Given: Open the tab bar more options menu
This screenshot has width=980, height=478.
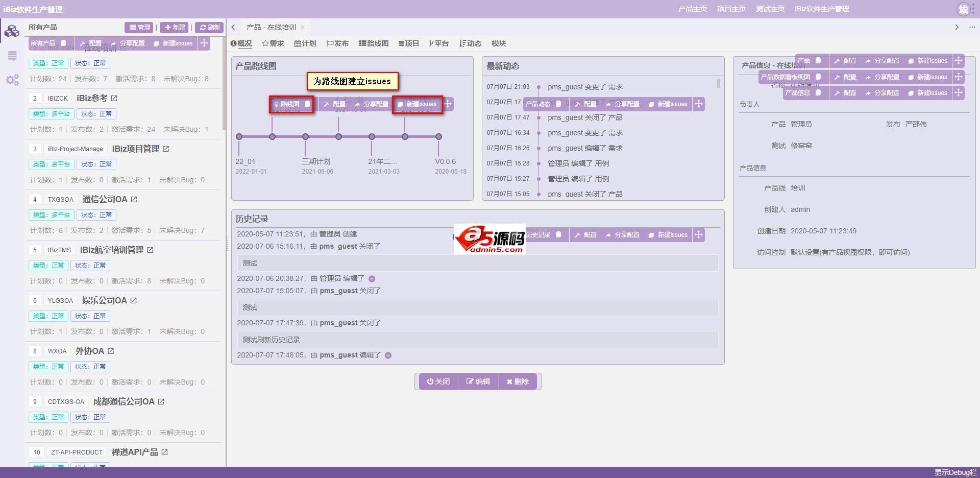Looking at the screenshot, I should [972, 27].
